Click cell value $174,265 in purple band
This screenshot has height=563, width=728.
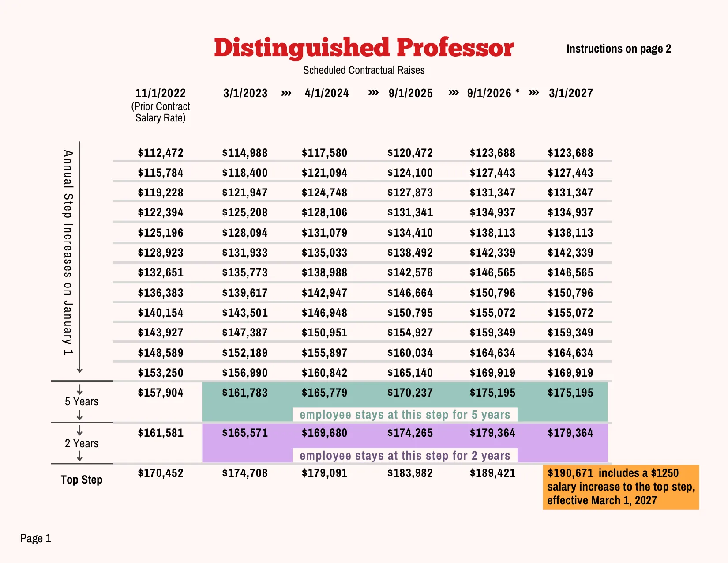pos(410,433)
